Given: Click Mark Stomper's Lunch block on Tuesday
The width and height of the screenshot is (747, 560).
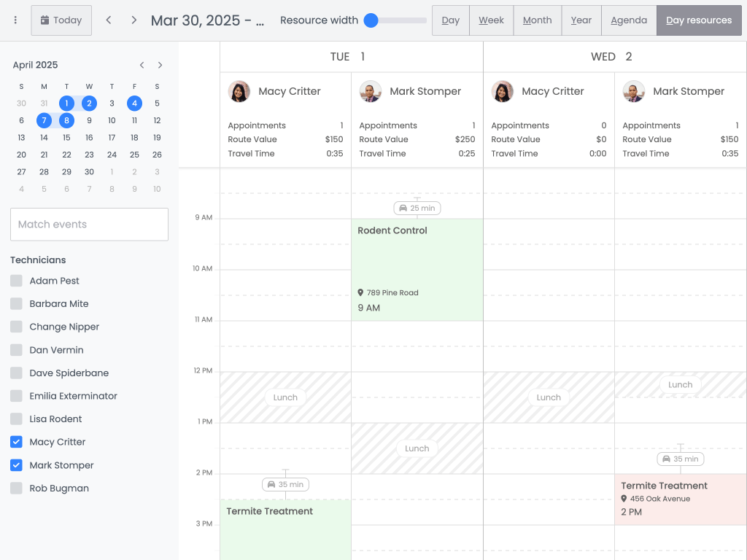Looking at the screenshot, I should pyautogui.click(x=417, y=448).
